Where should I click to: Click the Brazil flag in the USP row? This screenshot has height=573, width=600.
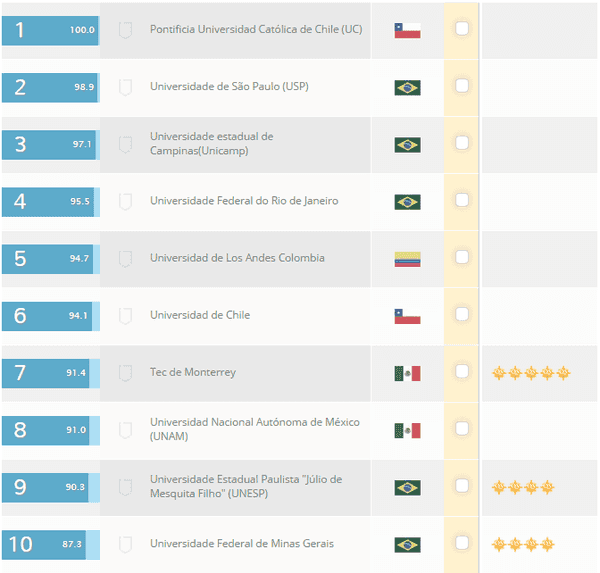point(408,88)
